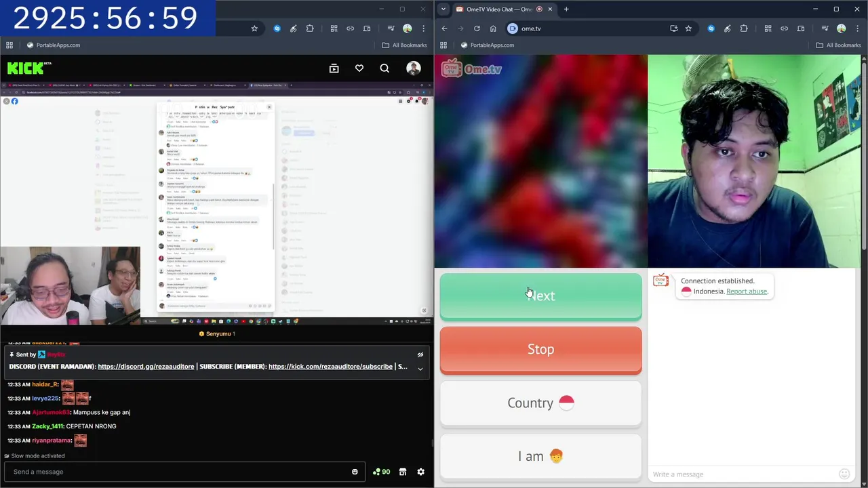Image resolution: width=868 pixels, height=488 pixels.
Task: Open the All Bookmarks folder in the OmeTV window
Action: point(838,45)
